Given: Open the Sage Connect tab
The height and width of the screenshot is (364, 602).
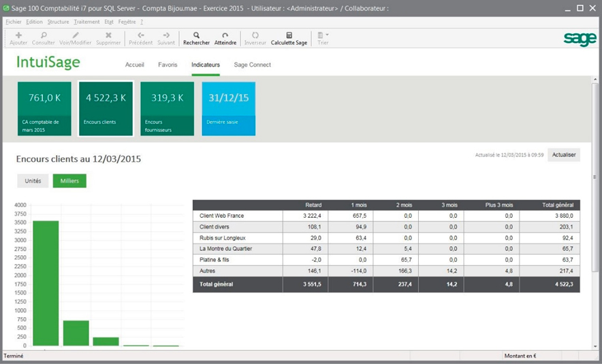Looking at the screenshot, I should click(252, 65).
